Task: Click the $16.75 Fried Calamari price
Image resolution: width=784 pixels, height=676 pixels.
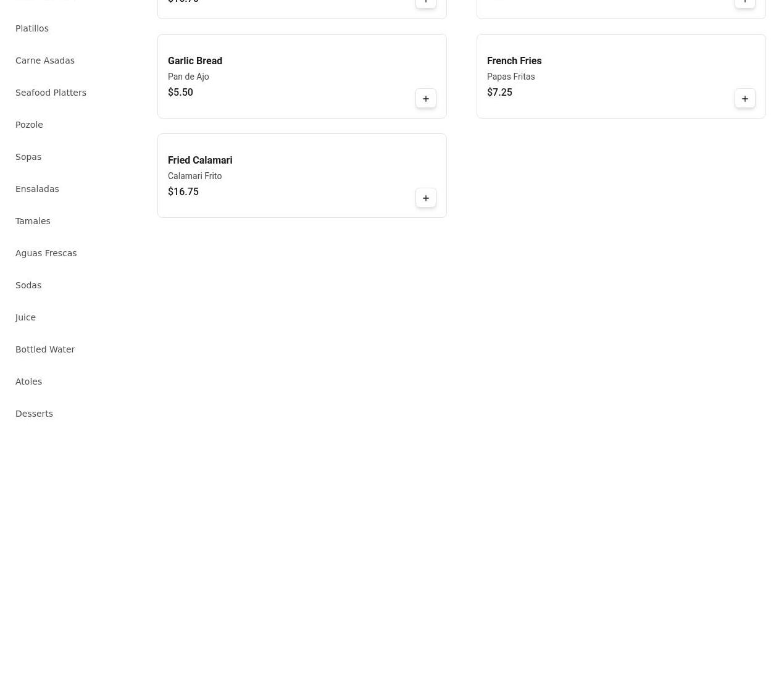Action: pos(183,191)
